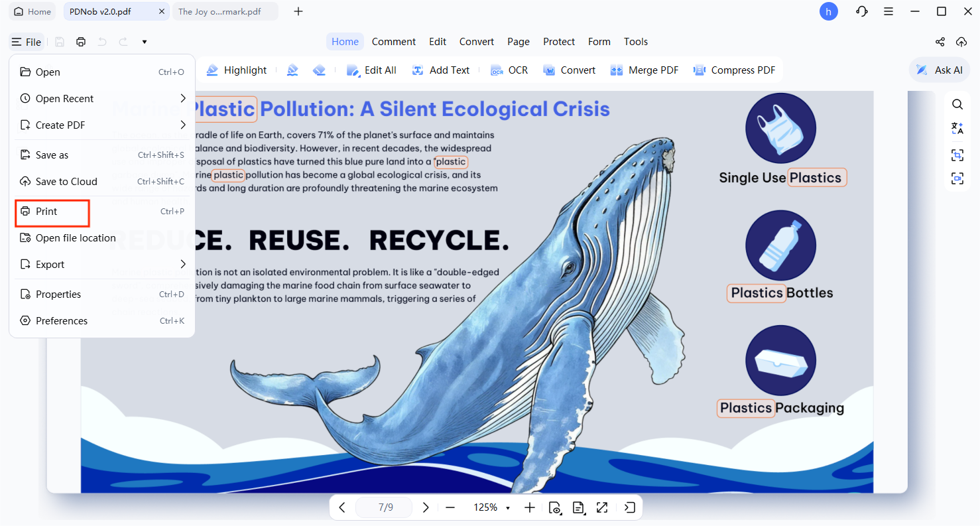980x526 pixels.
Task: Click the upload to cloud icon
Action: [x=961, y=42]
